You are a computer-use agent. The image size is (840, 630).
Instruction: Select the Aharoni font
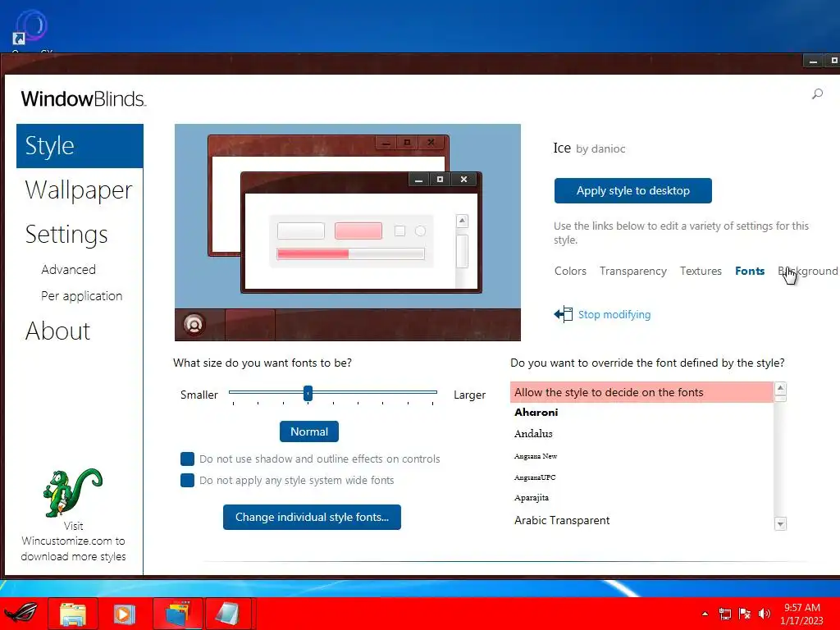641,413
